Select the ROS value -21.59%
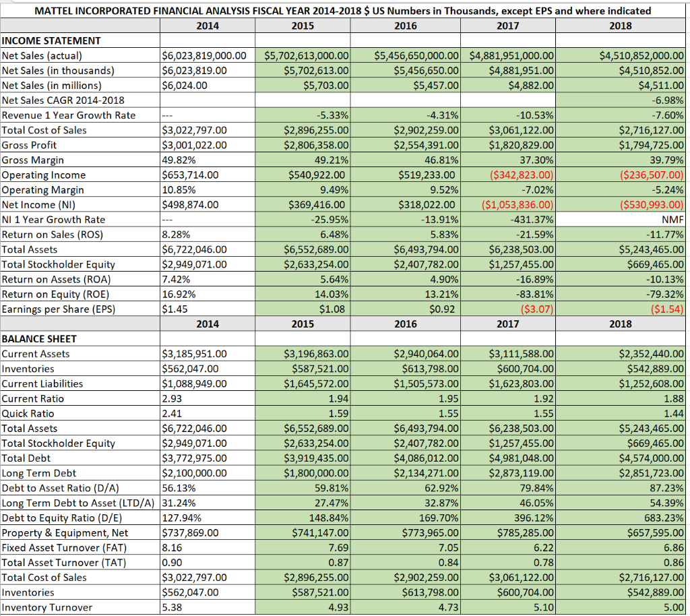The height and width of the screenshot is (616, 690). [535, 235]
